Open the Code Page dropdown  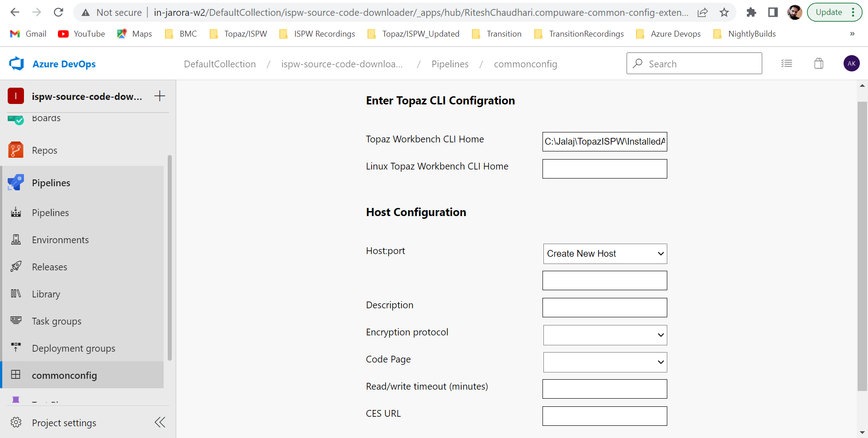[x=605, y=362]
